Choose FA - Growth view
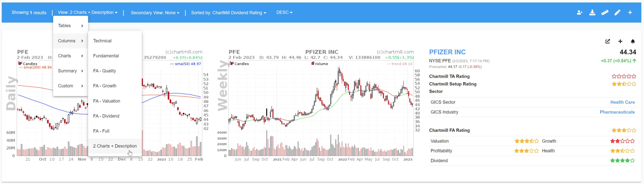This screenshot has height=184, width=644. 115,86
